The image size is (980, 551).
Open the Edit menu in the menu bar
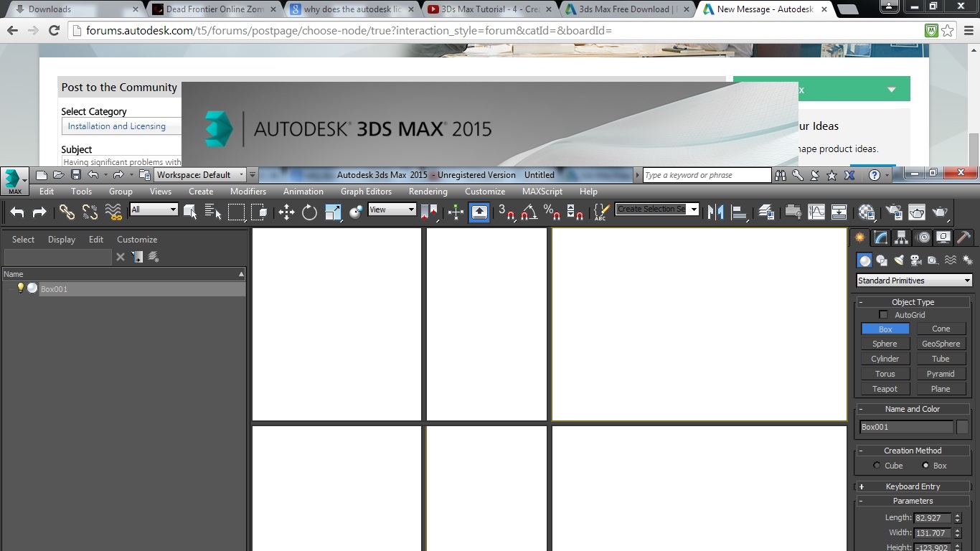pos(47,192)
